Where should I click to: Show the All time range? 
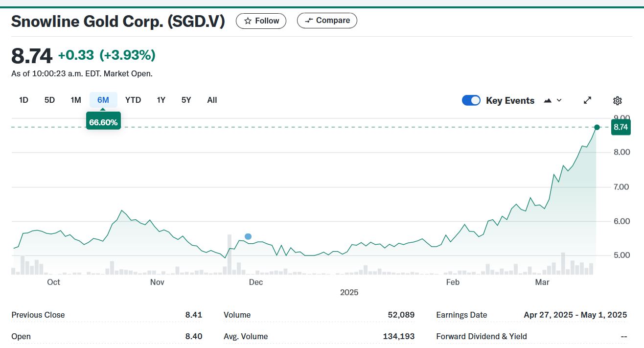tap(212, 100)
